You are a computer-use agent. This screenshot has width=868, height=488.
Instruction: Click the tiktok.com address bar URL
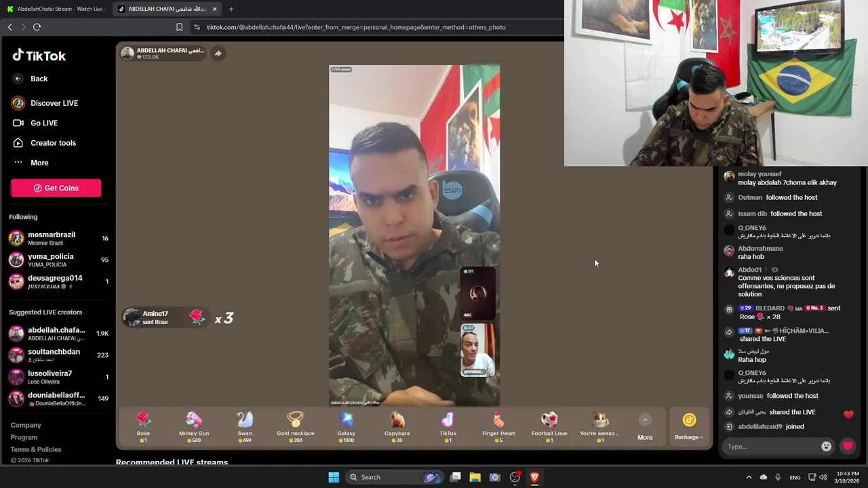pos(356,27)
